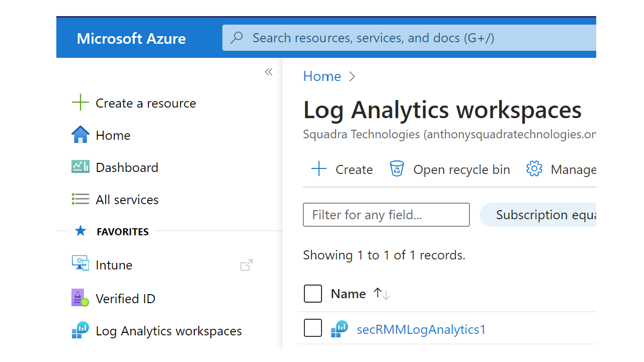Click the All services list icon
The image size is (644, 362).
[80, 199]
